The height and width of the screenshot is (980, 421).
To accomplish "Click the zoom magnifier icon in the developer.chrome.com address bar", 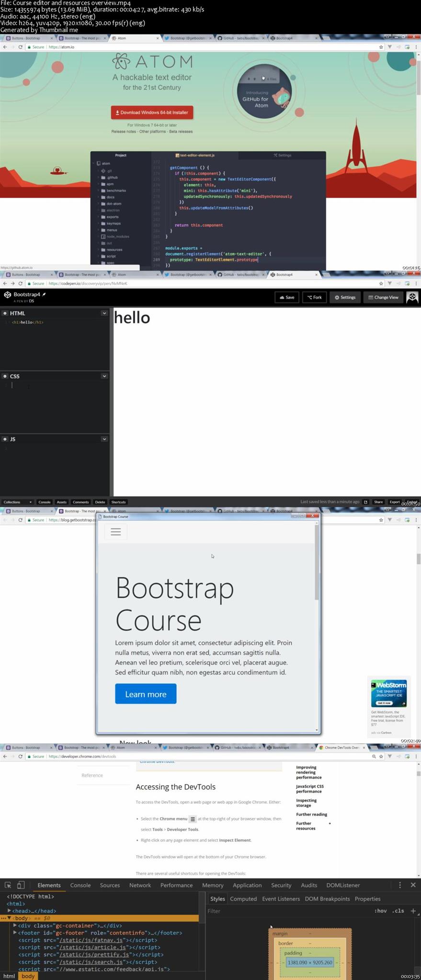I will pyautogui.click(x=374, y=757).
